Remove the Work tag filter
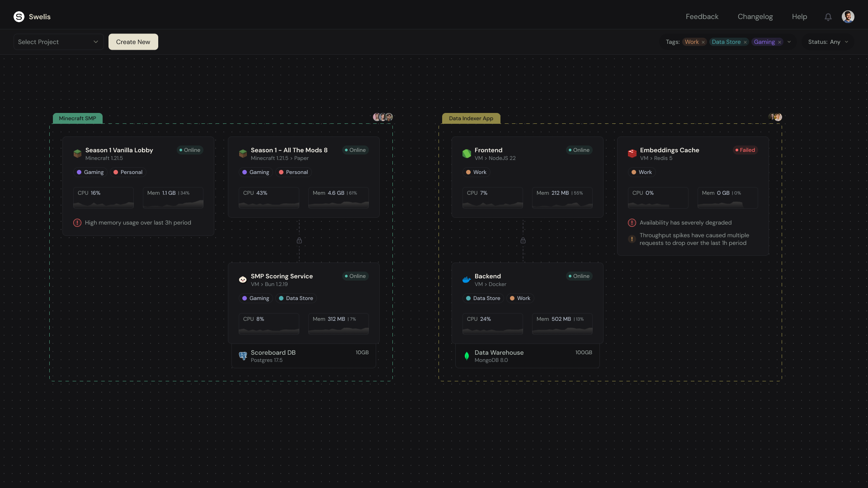 [703, 42]
